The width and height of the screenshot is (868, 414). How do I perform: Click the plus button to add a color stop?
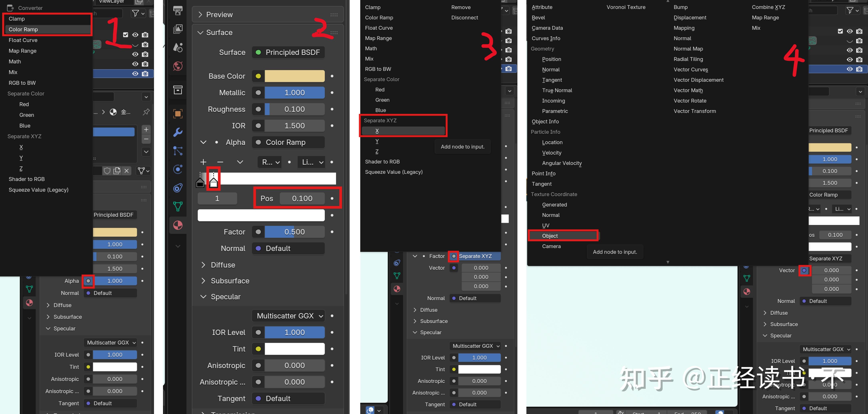pos(203,162)
